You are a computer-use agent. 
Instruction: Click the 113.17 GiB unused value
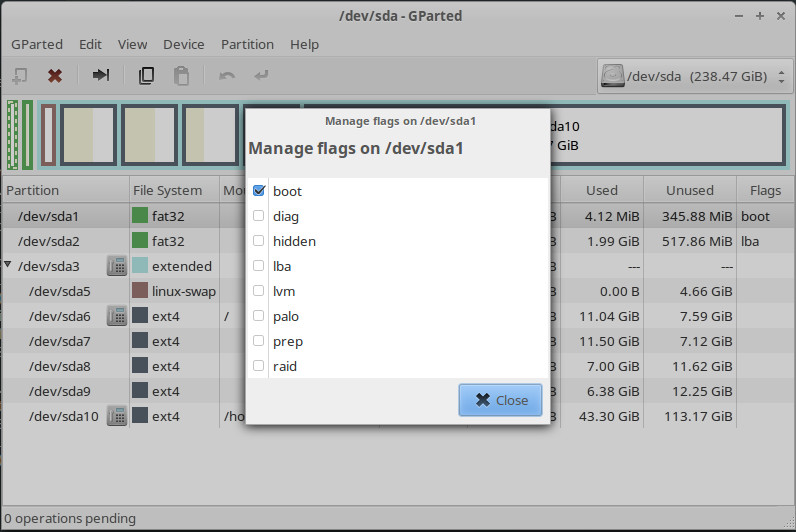(x=698, y=416)
